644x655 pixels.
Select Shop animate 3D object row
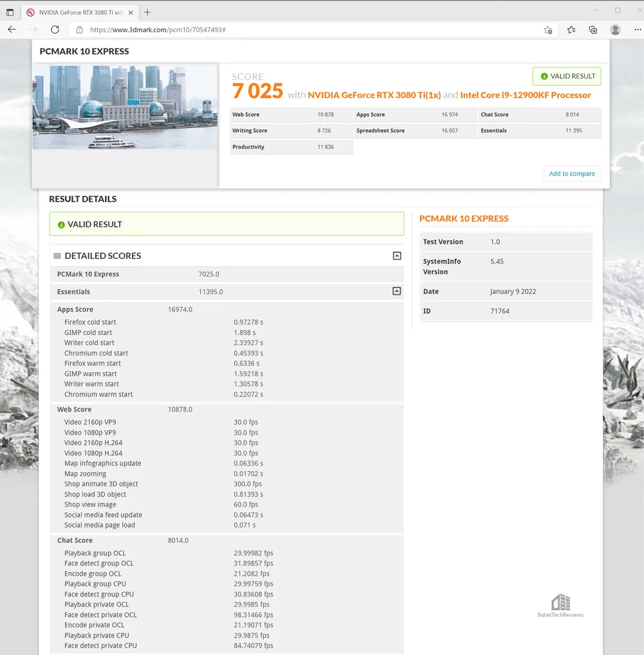click(227, 484)
